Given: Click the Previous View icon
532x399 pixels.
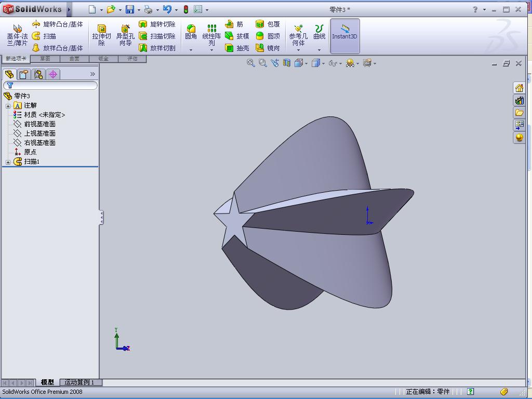Looking at the screenshot, I should click(x=275, y=63).
